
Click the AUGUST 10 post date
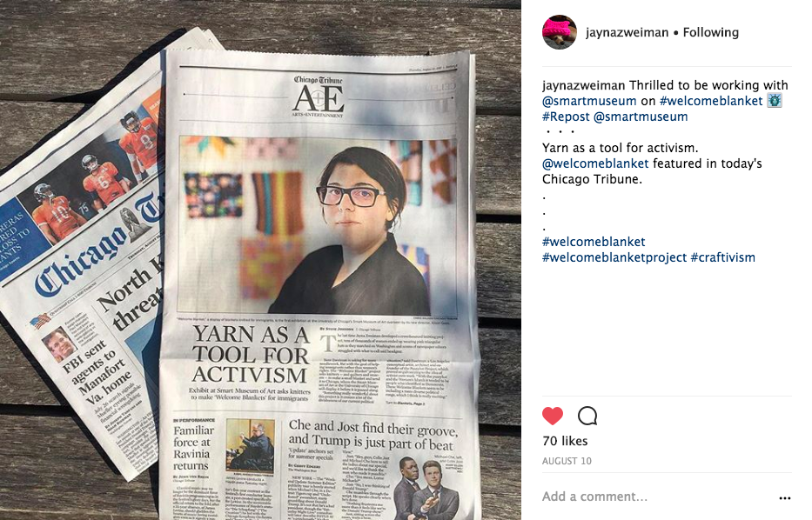(x=567, y=461)
